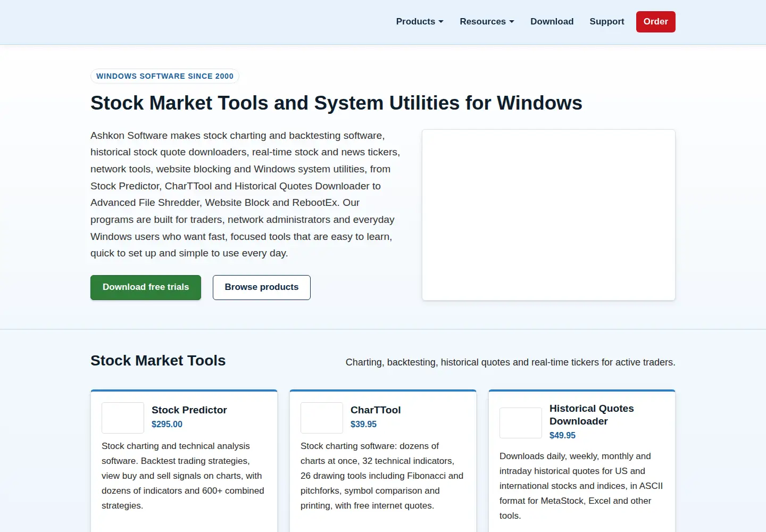
Task: Click the Historical Quotes Downloader price $49.95
Action: [x=562, y=436]
